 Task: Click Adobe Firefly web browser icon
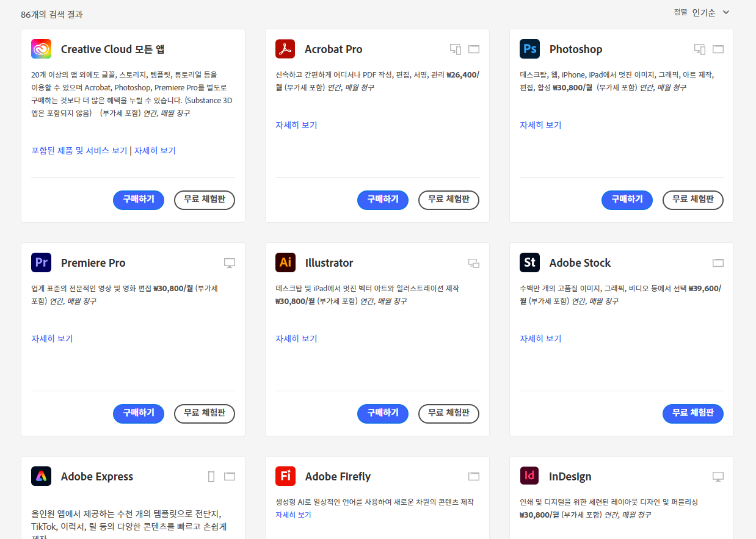[x=474, y=477]
